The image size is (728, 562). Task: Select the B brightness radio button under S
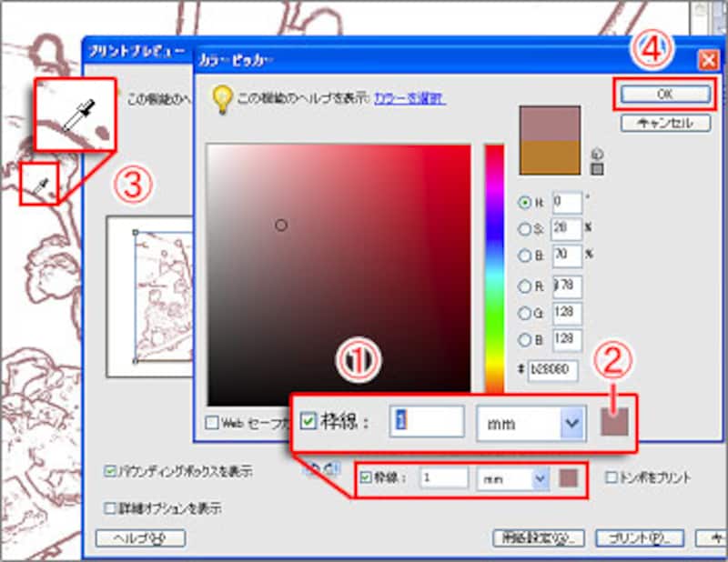pyautogui.click(x=525, y=256)
